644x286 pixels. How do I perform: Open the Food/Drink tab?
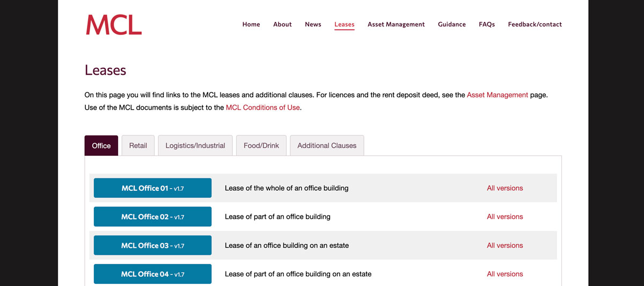coord(261,146)
